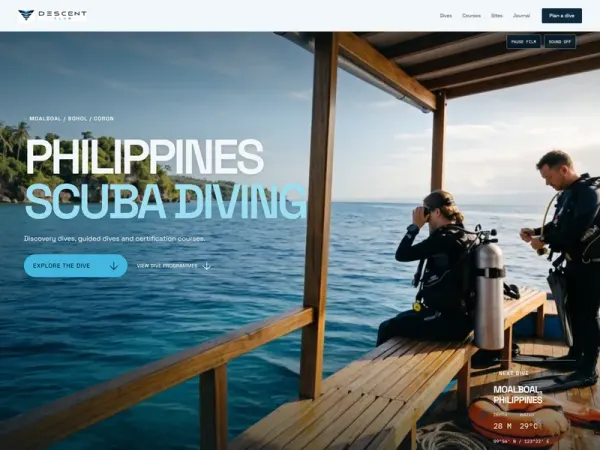Open the Journal navigation item
The height and width of the screenshot is (450, 600).
pos(521,16)
